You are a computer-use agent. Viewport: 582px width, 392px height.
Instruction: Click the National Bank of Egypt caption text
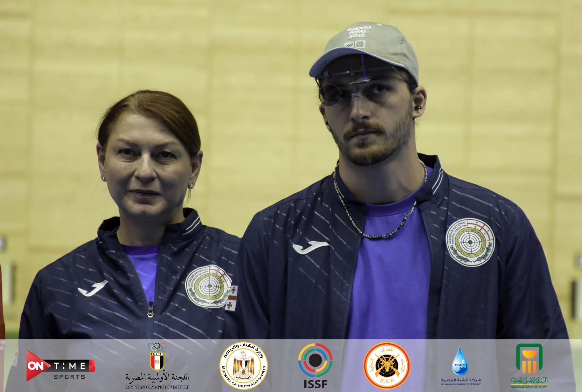(529, 387)
